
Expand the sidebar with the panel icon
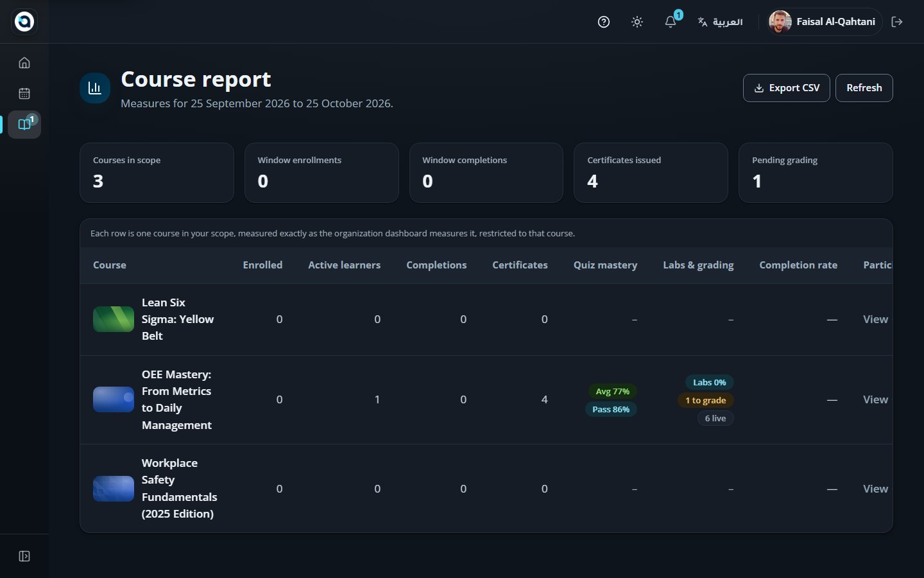click(x=24, y=556)
